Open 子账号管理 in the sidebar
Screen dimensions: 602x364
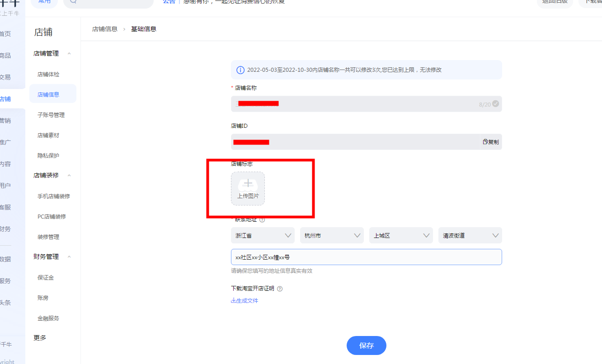tap(51, 115)
